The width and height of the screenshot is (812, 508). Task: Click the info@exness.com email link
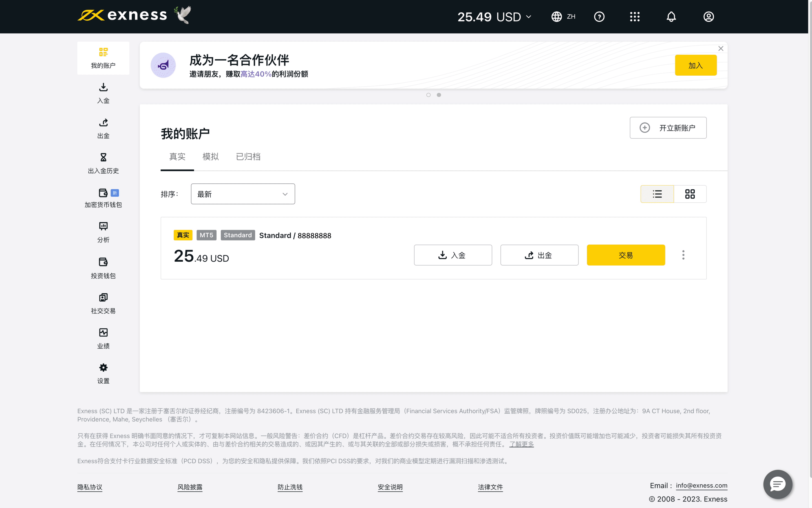pos(701,485)
